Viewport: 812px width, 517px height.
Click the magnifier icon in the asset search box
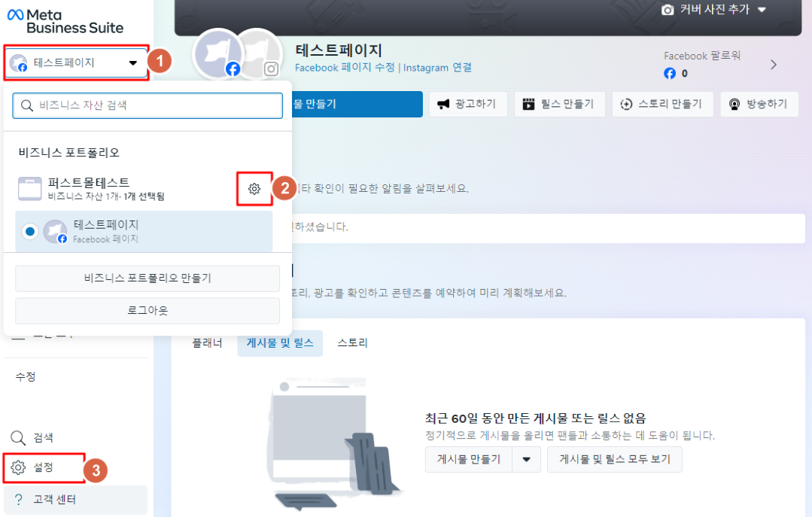coord(27,105)
